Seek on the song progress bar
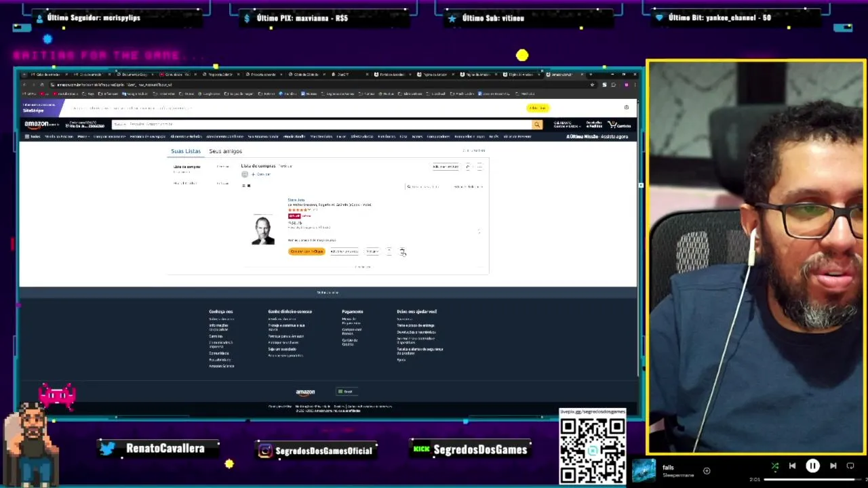Screen dimensions: 868x488 pos(814,479)
